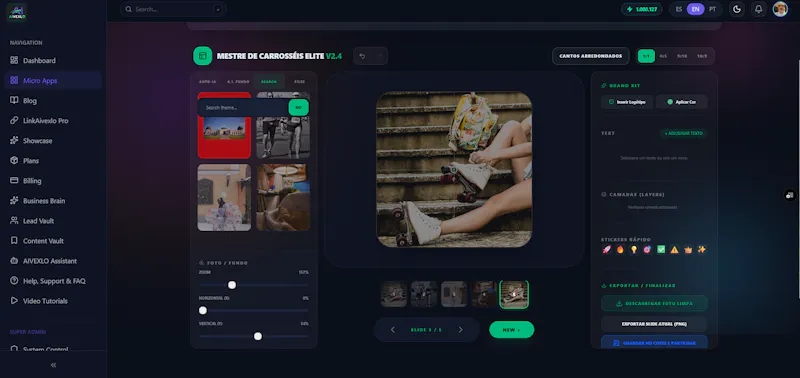Click the green GO search button
Viewport: 800px width, 378px height.
(x=298, y=108)
